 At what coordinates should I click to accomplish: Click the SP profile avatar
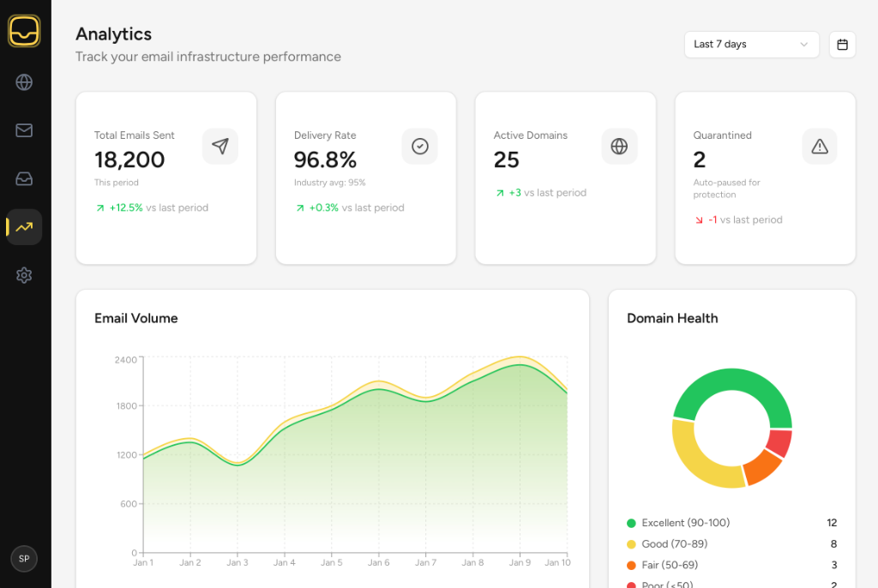[x=24, y=559]
